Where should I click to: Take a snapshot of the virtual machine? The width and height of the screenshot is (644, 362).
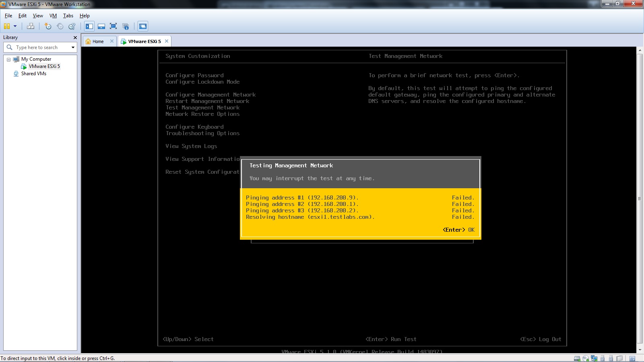coord(47,26)
